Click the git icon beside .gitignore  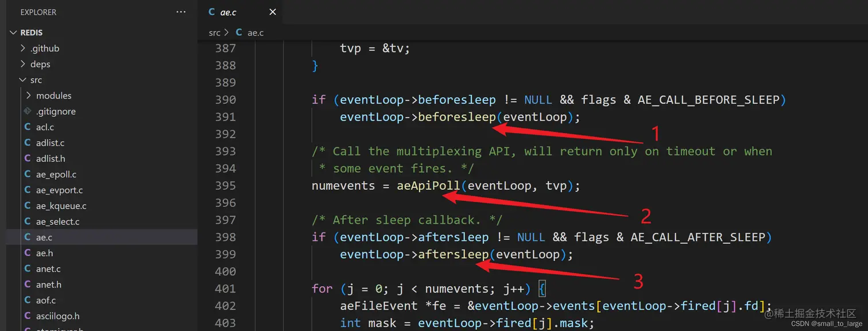(28, 111)
